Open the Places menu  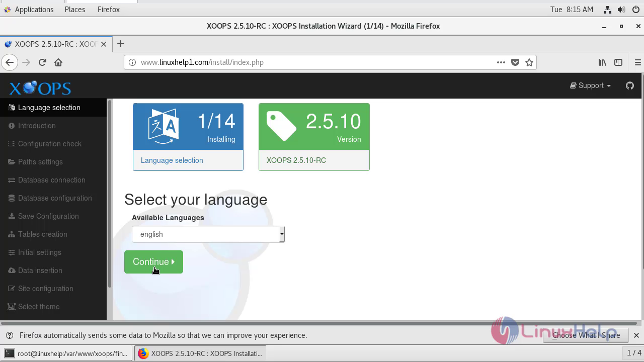coord(75,10)
